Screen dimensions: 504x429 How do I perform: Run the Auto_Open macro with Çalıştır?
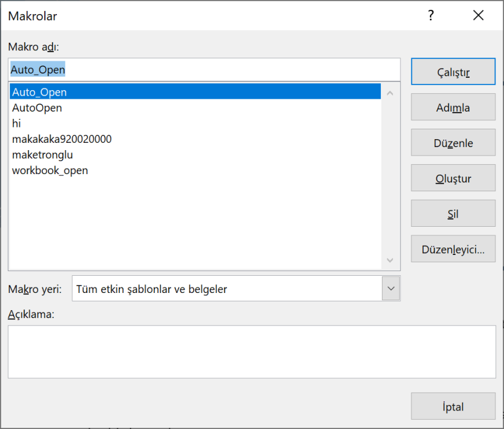coord(452,72)
